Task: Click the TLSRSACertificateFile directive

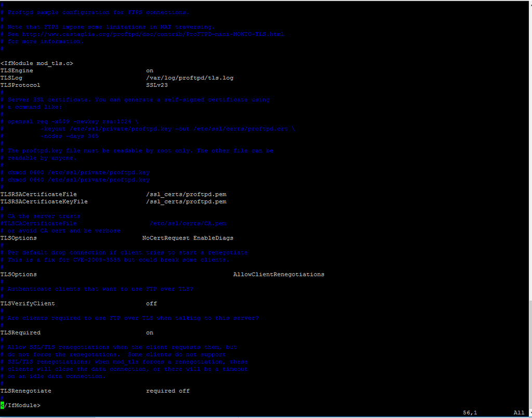Action: (x=39, y=194)
